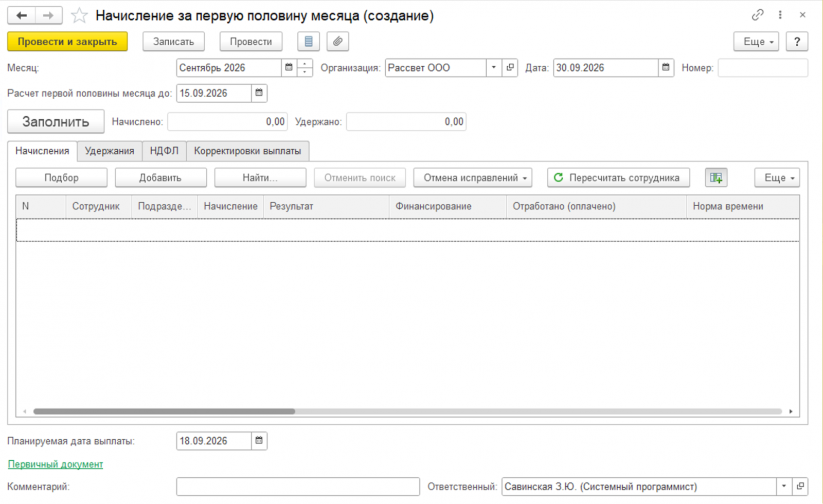Image resolution: width=823 pixels, height=504 pixels.
Task: Copy link using the chain icon
Action: point(757,15)
